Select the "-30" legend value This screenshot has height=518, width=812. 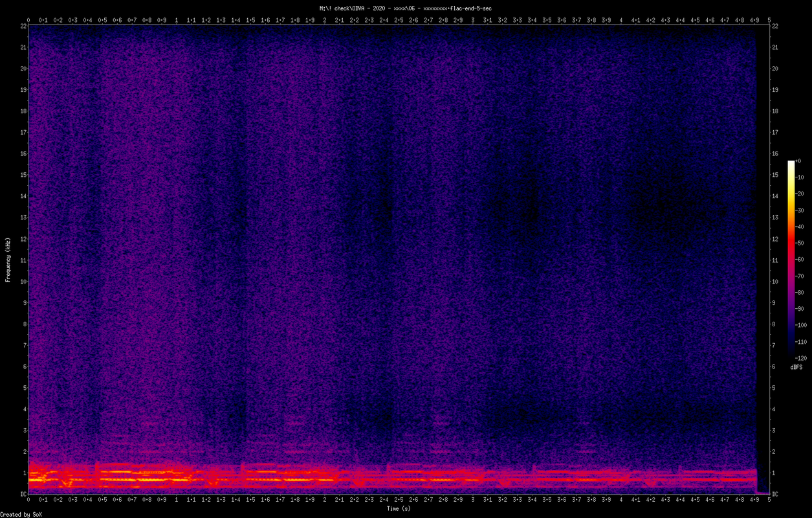pos(800,210)
